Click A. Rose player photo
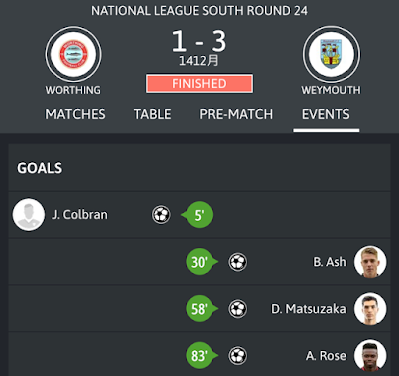Image resolution: width=399 pixels, height=376 pixels. (370, 356)
